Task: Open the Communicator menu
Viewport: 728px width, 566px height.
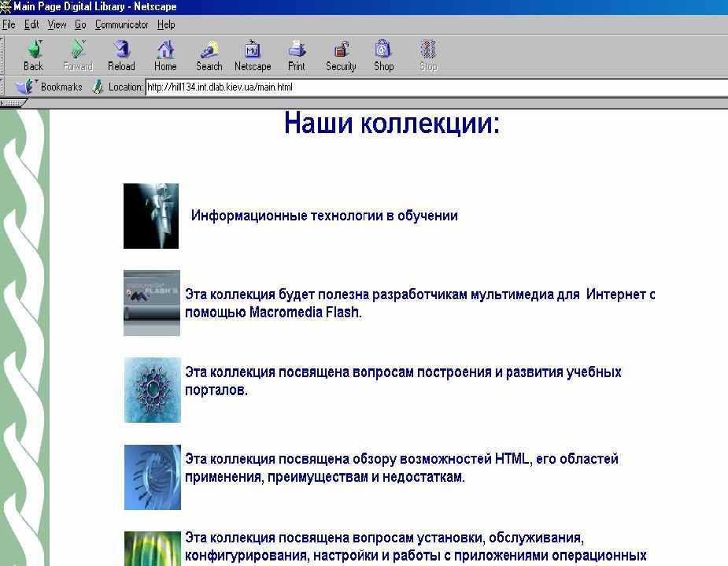Action: click(x=122, y=24)
